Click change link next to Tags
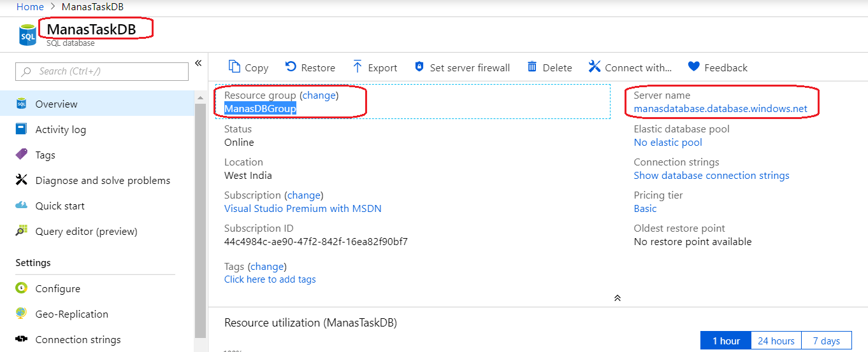Screen dimensions: 868x352 267,266
